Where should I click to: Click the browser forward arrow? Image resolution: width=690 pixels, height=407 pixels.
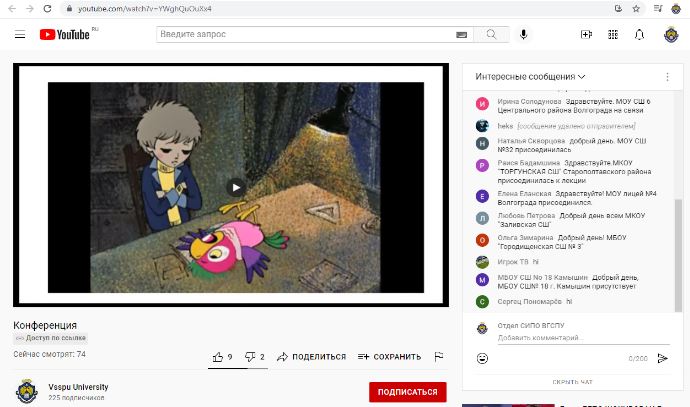pyautogui.click(x=29, y=8)
